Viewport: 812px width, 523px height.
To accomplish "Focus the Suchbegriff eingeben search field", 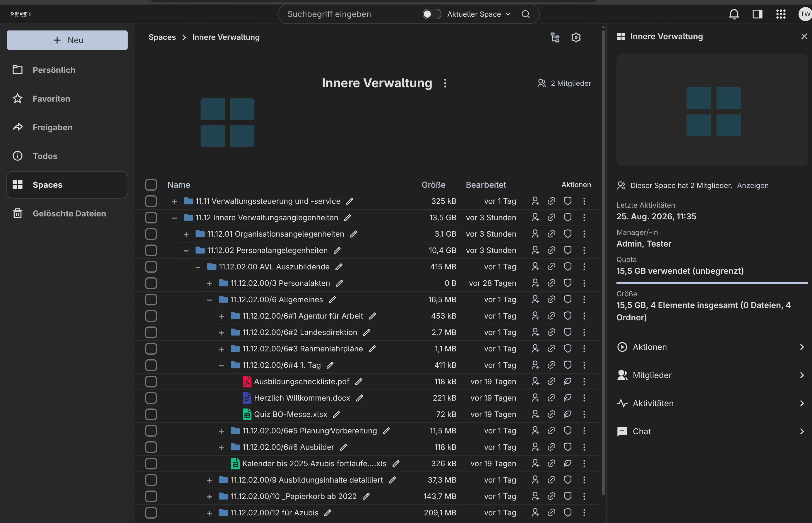I will pos(350,14).
